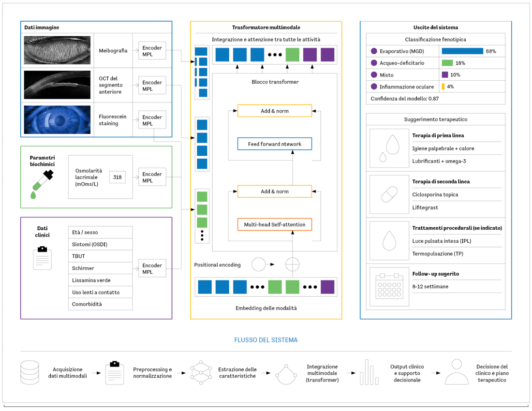Click Lifitegrast

(x=425, y=207)
